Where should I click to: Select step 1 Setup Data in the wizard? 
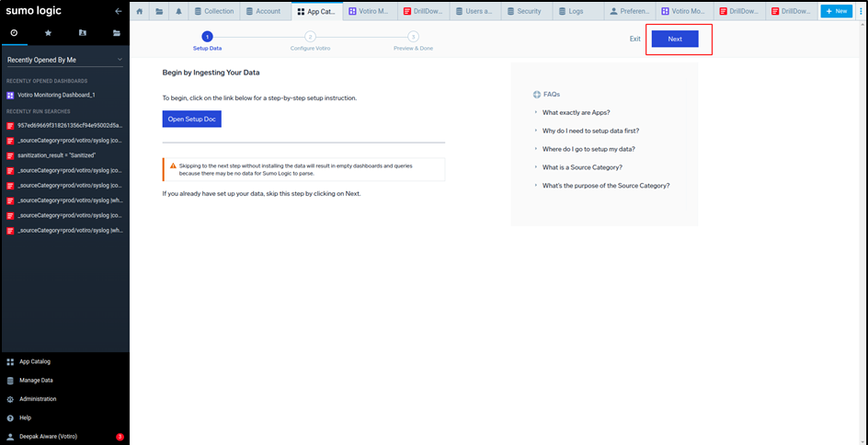pyautogui.click(x=207, y=41)
